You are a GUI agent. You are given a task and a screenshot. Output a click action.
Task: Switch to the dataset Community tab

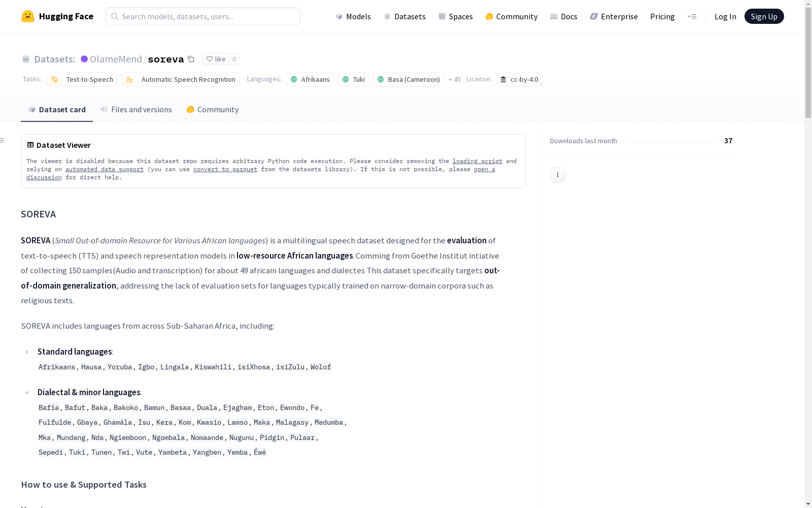[x=212, y=110]
